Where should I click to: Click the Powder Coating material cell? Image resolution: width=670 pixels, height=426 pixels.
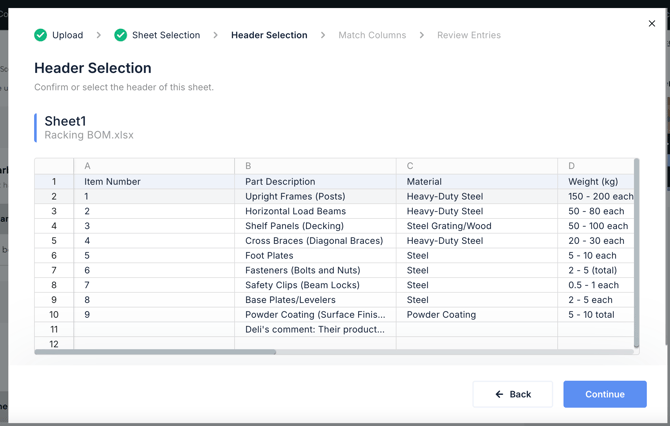(x=441, y=314)
